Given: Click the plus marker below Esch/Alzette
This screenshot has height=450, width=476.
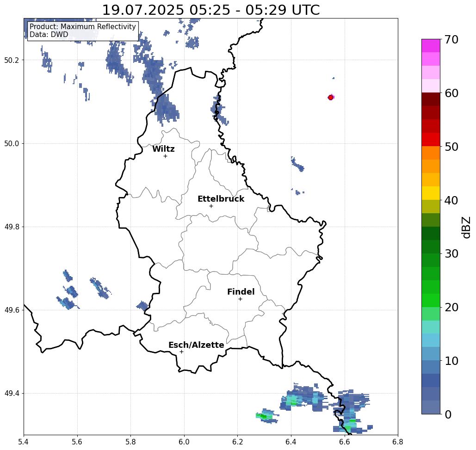Looking at the screenshot, I should click(x=181, y=352).
